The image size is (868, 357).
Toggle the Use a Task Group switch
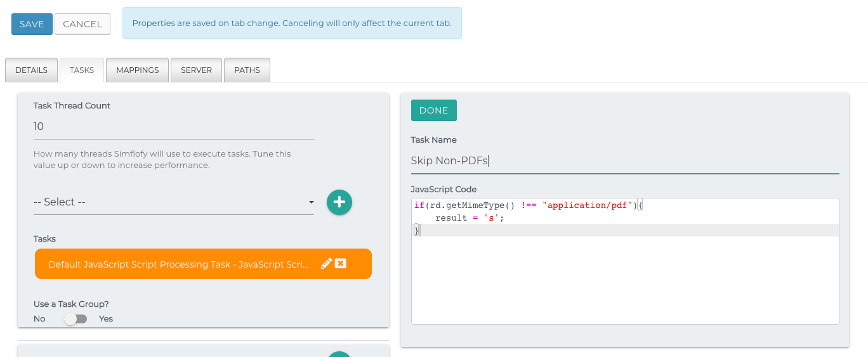point(76,319)
